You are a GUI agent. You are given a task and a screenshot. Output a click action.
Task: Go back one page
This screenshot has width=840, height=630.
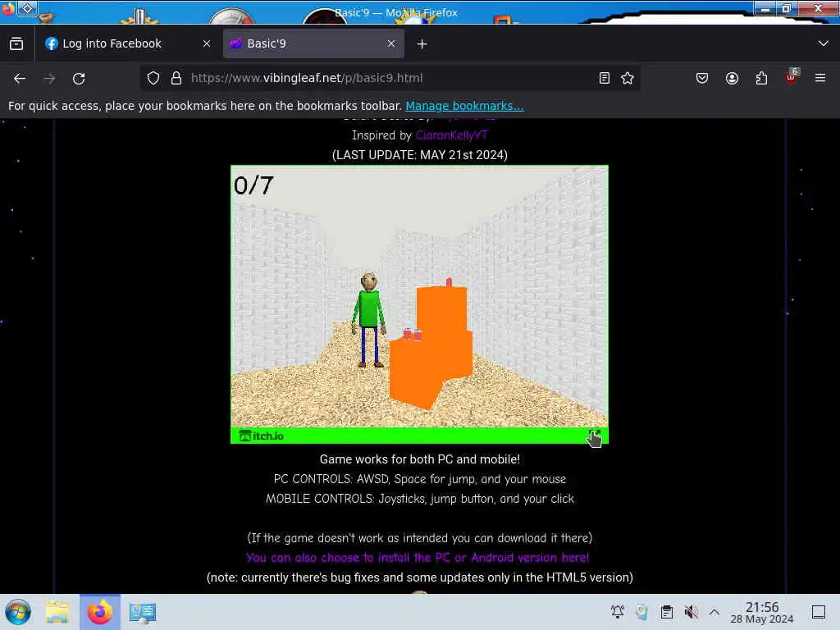pyautogui.click(x=20, y=78)
